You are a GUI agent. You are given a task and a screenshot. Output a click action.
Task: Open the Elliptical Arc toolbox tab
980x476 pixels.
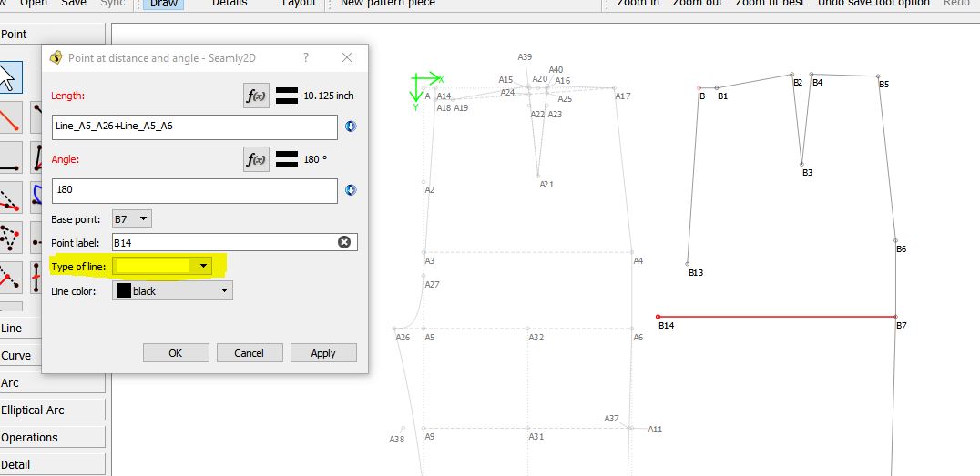(x=33, y=410)
